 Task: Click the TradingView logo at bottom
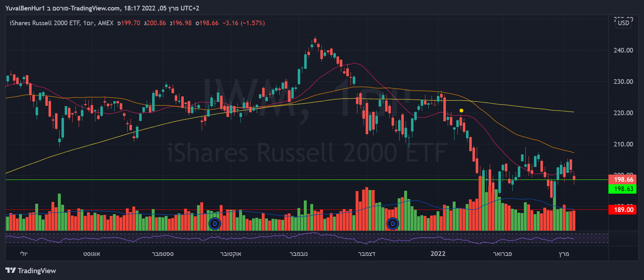pyautogui.click(x=31, y=271)
